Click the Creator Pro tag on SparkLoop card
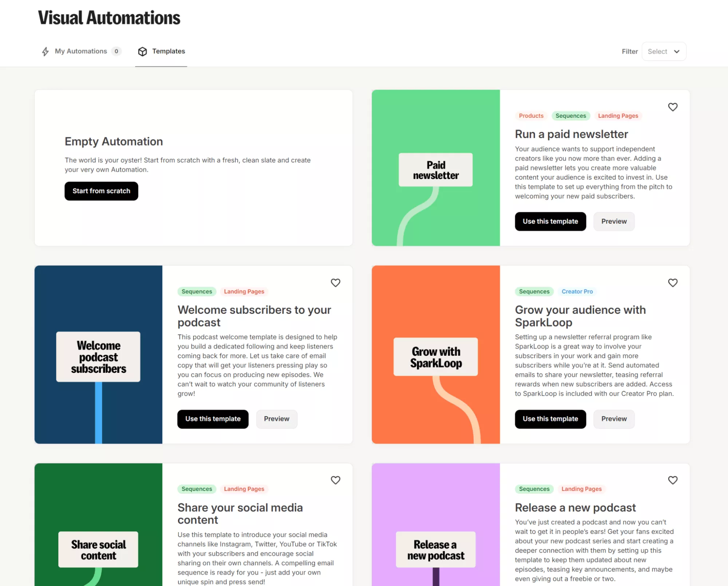Screen dimensions: 728x586 (577, 292)
